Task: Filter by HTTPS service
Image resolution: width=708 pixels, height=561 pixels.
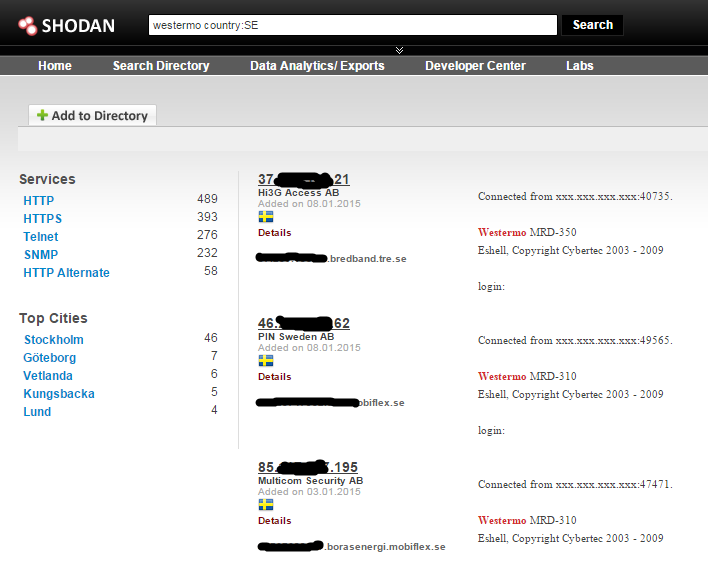Action: pos(42,219)
